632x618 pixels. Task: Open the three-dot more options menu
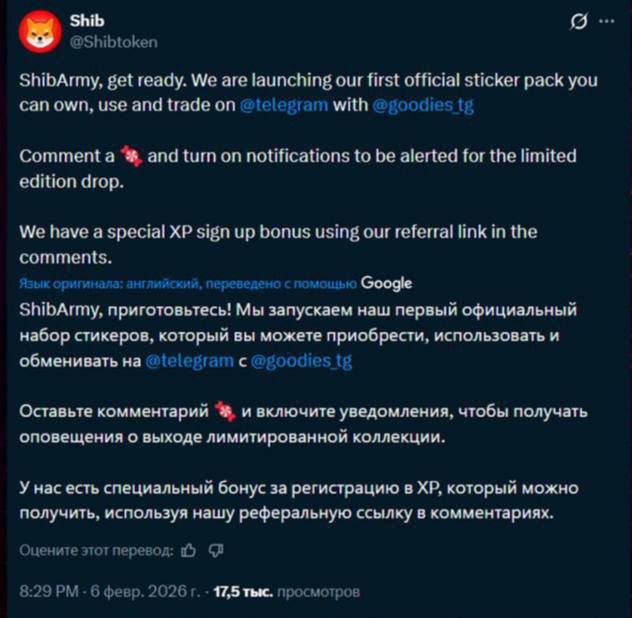point(606,21)
